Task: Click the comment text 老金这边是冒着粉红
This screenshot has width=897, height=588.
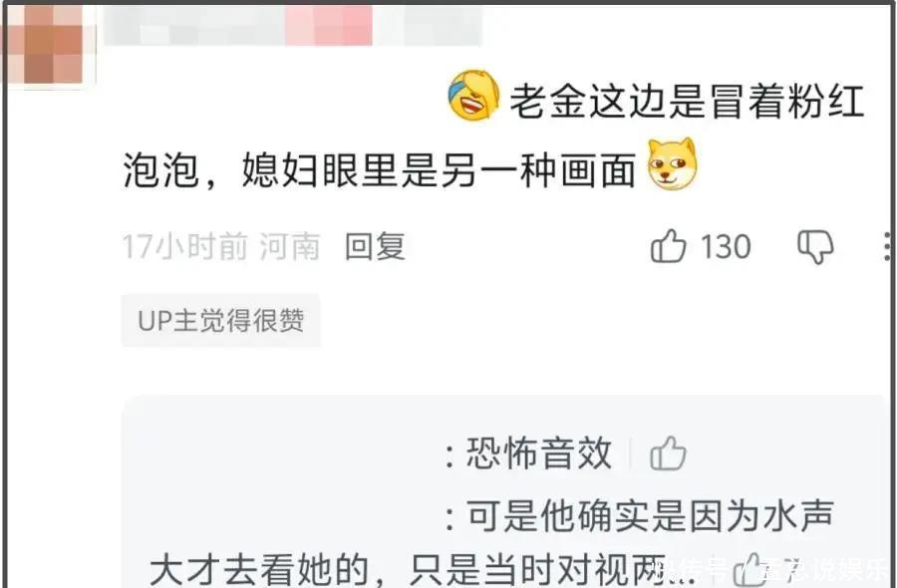Action: (687, 102)
